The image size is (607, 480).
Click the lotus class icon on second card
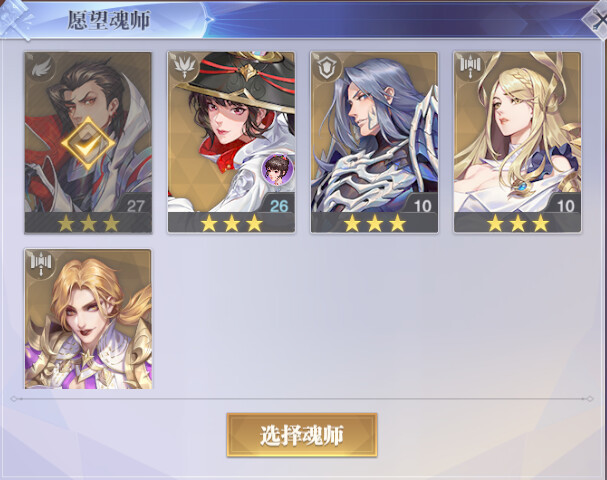pyautogui.click(x=184, y=67)
